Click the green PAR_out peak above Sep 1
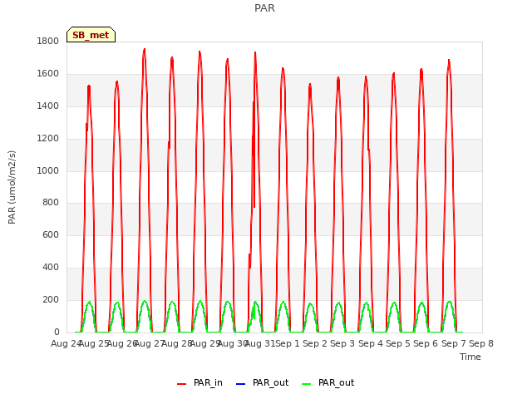 283,302
